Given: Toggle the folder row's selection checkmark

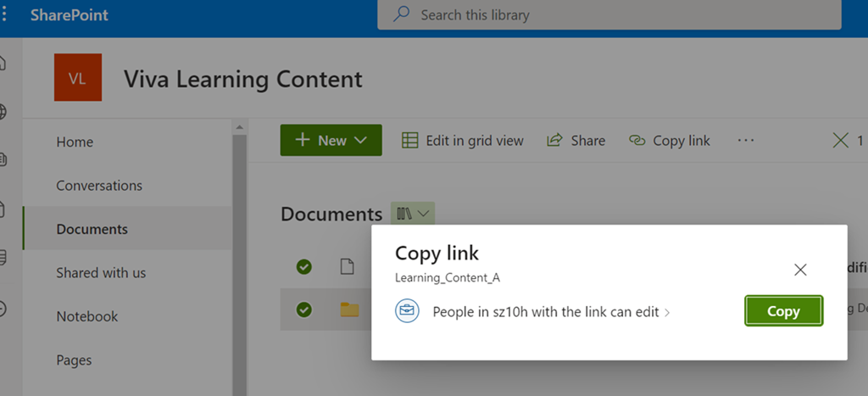Looking at the screenshot, I should click(x=304, y=309).
